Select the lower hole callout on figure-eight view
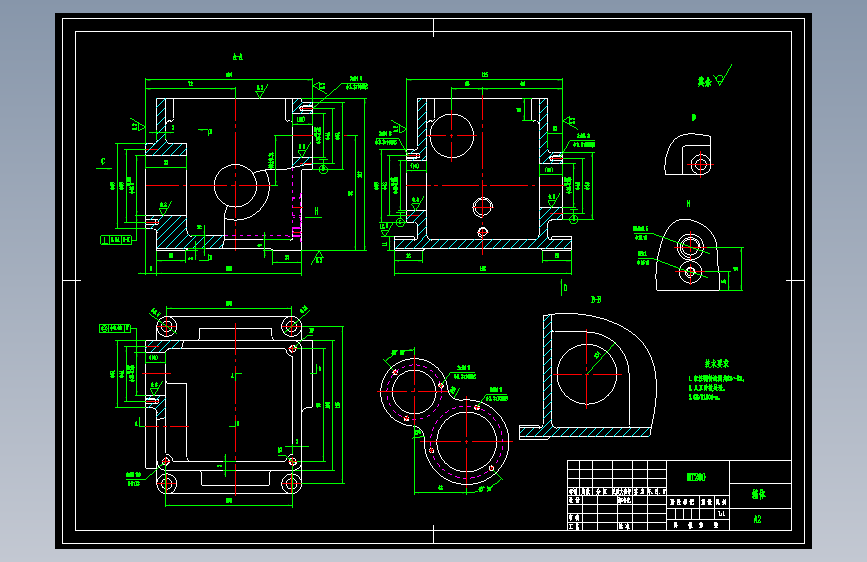867x562 pixels. (x=496, y=394)
